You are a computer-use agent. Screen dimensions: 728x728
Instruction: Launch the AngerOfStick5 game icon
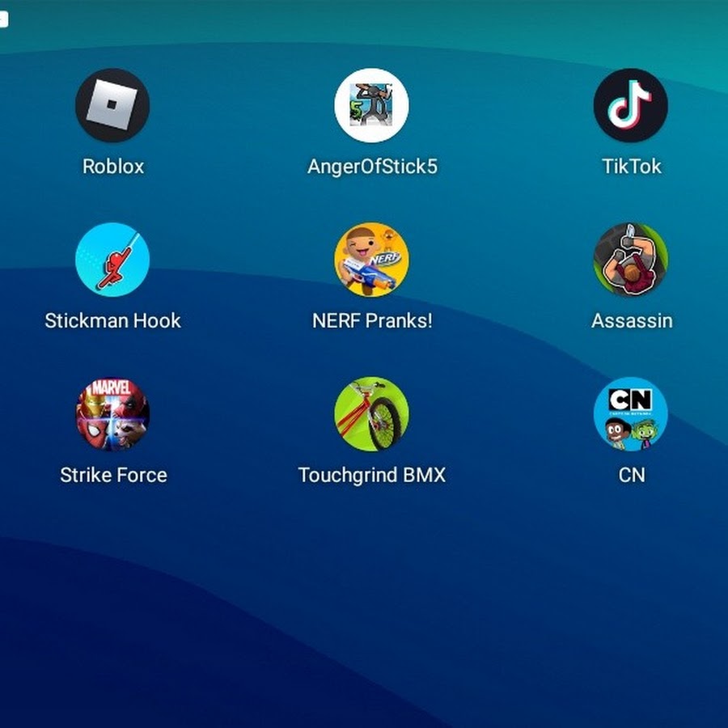coord(371,105)
